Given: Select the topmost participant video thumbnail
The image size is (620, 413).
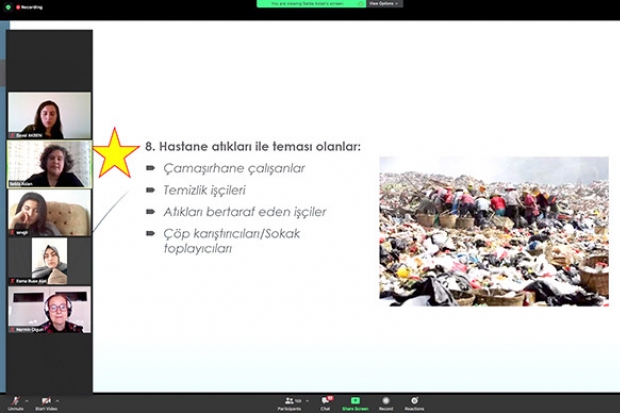Looking at the screenshot, I should [49, 115].
